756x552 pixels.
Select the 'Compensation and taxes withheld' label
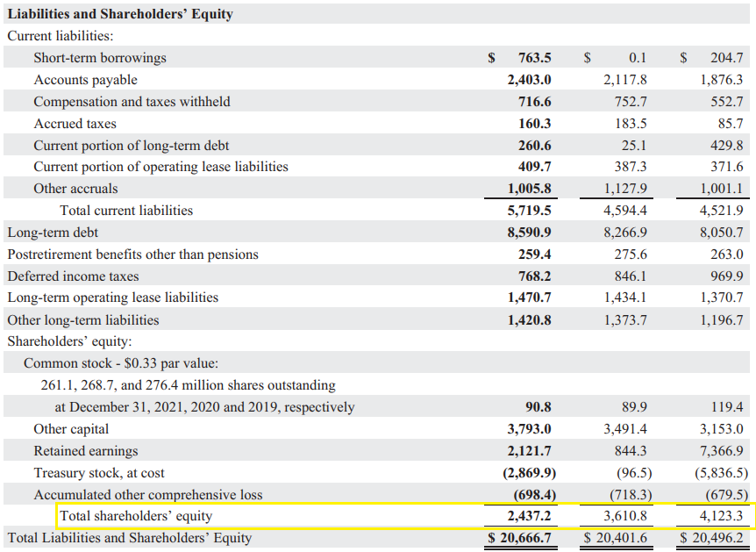pyautogui.click(x=132, y=102)
